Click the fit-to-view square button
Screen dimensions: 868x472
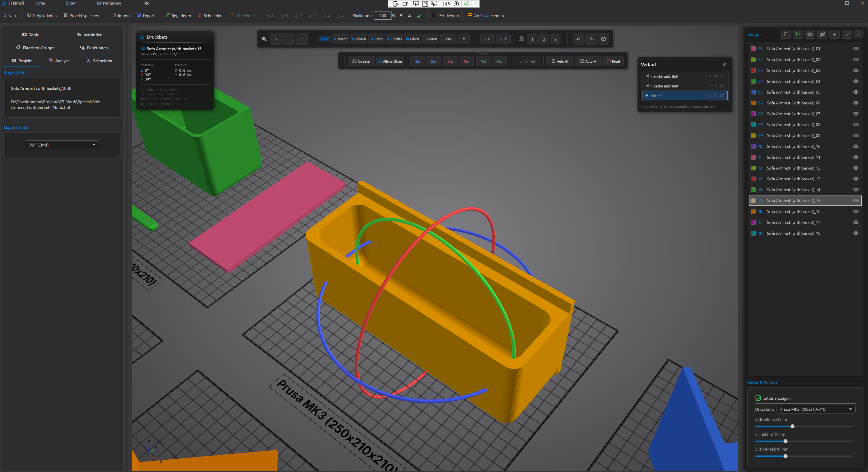point(302,39)
